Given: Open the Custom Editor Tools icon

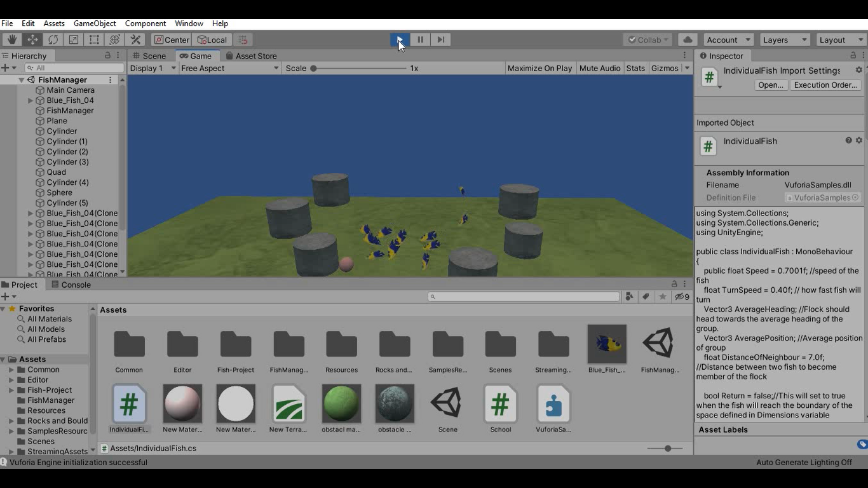Looking at the screenshot, I should point(135,39).
